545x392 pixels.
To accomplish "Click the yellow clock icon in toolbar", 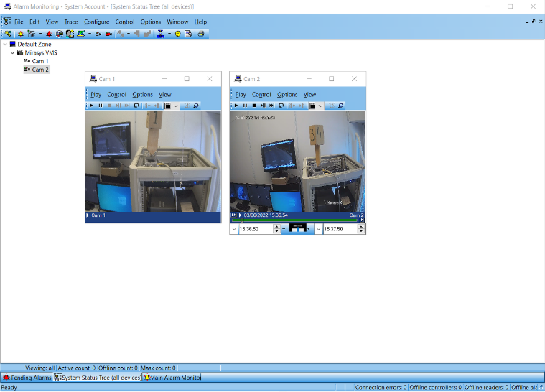I will (178, 34).
